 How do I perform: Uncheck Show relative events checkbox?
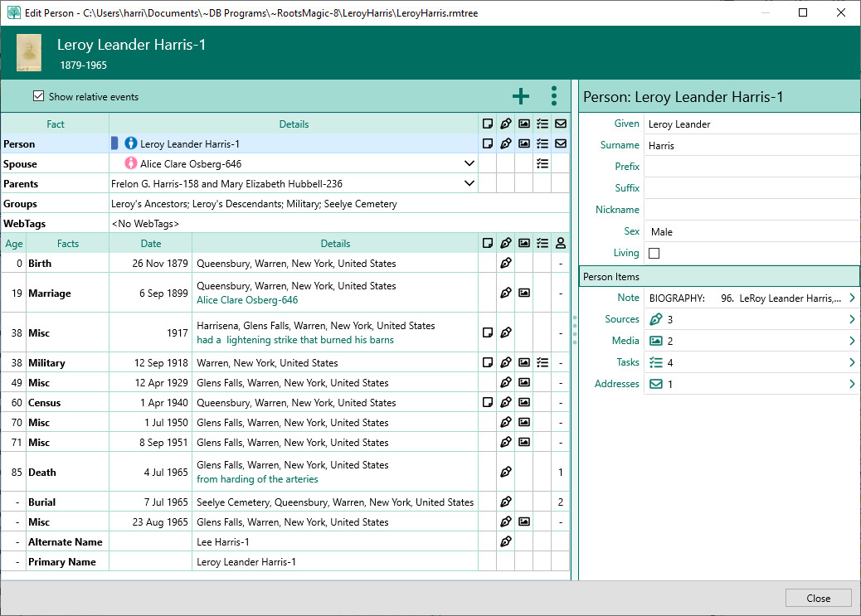(x=38, y=97)
